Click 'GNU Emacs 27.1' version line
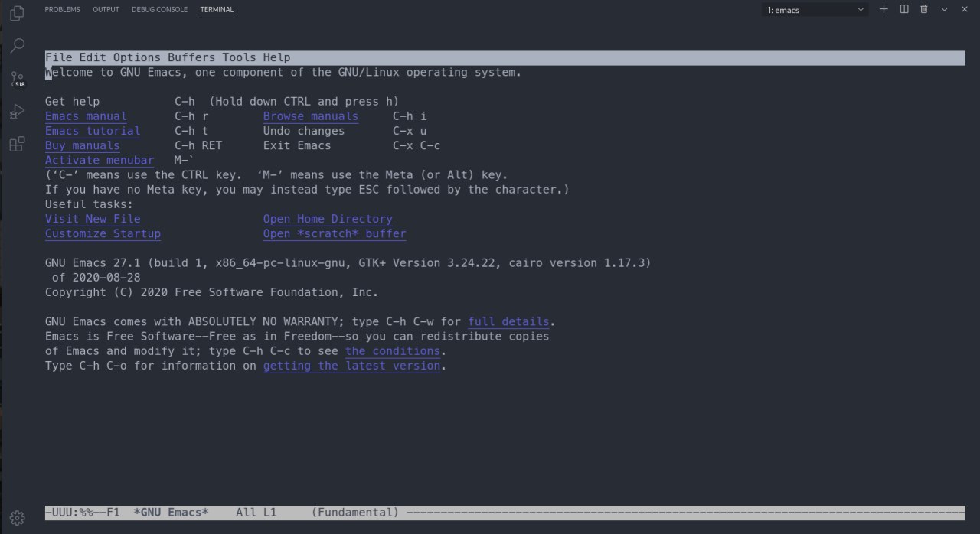The height and width of the screenshot is (534, 980). pos(348,262)
